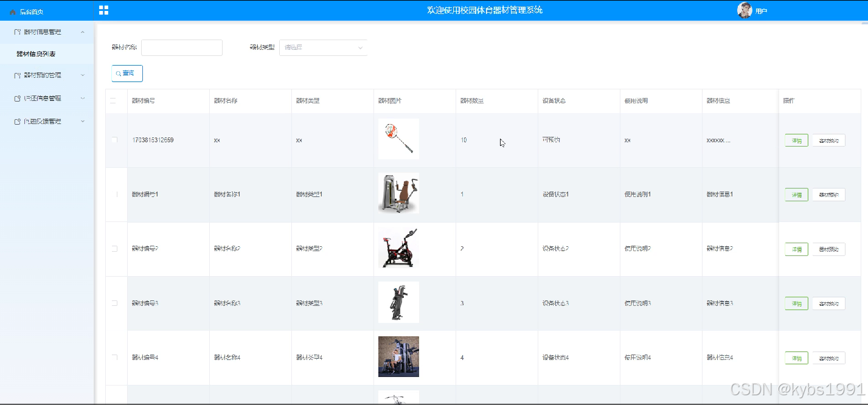
Task: Click the 查询 search button
Action: pyautogui.click(x=127, y=73)
